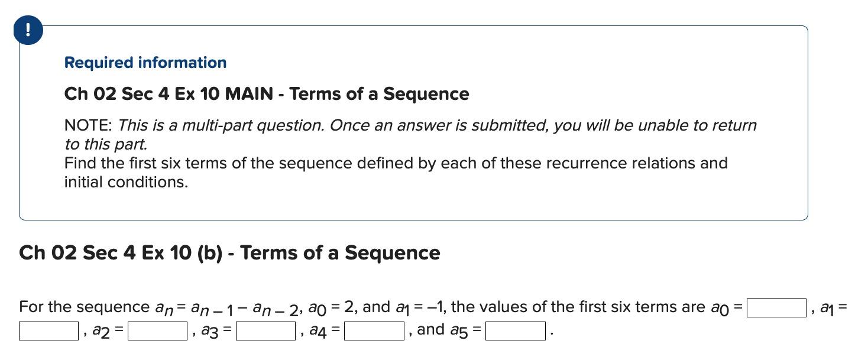
Task: Click the a5 answer box
Action: (516, 330)
